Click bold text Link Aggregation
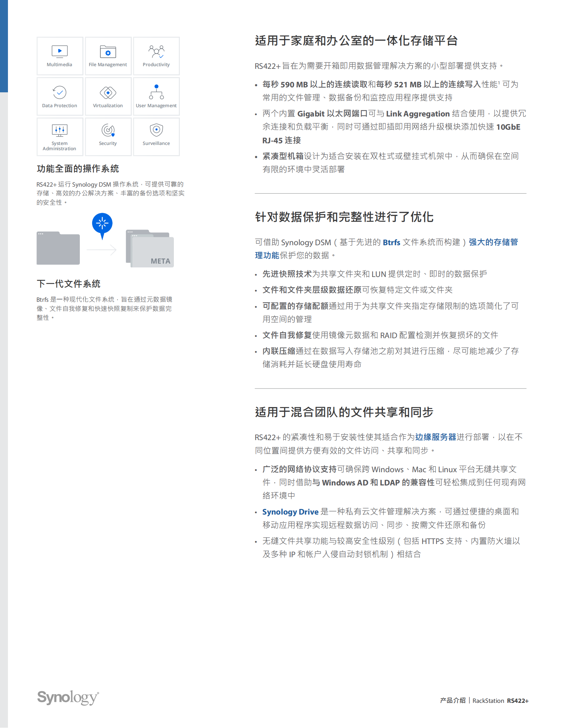Image resolution: width=563 pixels, height=728 pixels. tap(418, 114)
